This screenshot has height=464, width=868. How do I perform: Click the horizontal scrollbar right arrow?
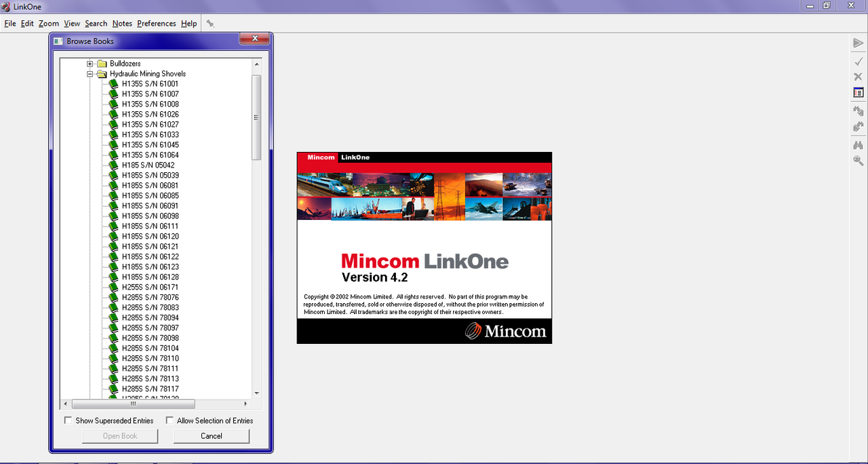pyautogui.click(x=245, y=404)
